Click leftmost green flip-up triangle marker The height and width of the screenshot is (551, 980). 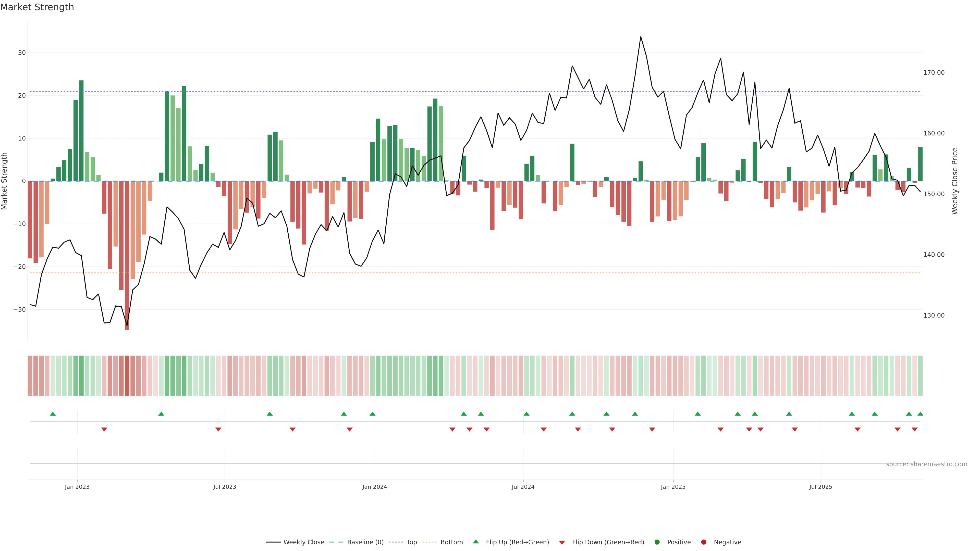[53, 414]
